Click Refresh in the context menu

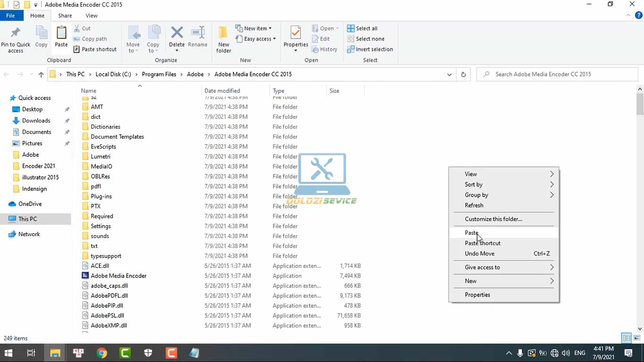click(x=474, y=205)
